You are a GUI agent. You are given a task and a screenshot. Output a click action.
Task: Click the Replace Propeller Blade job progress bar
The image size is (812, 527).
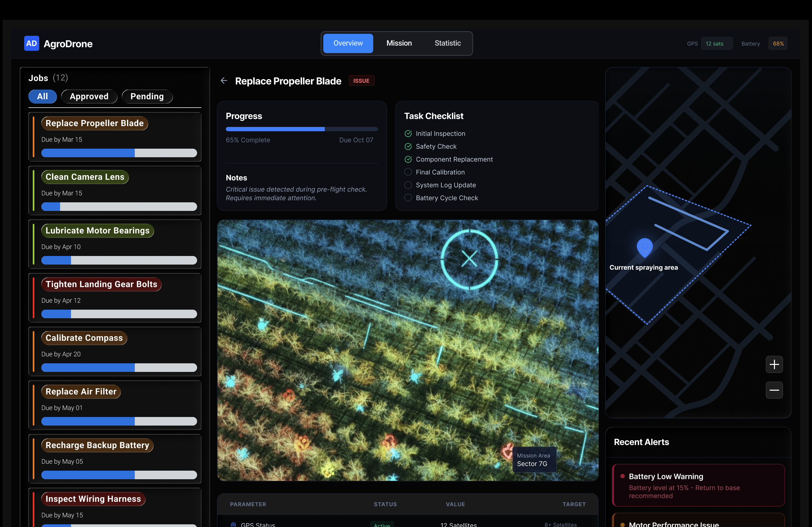tap(119, 153)
